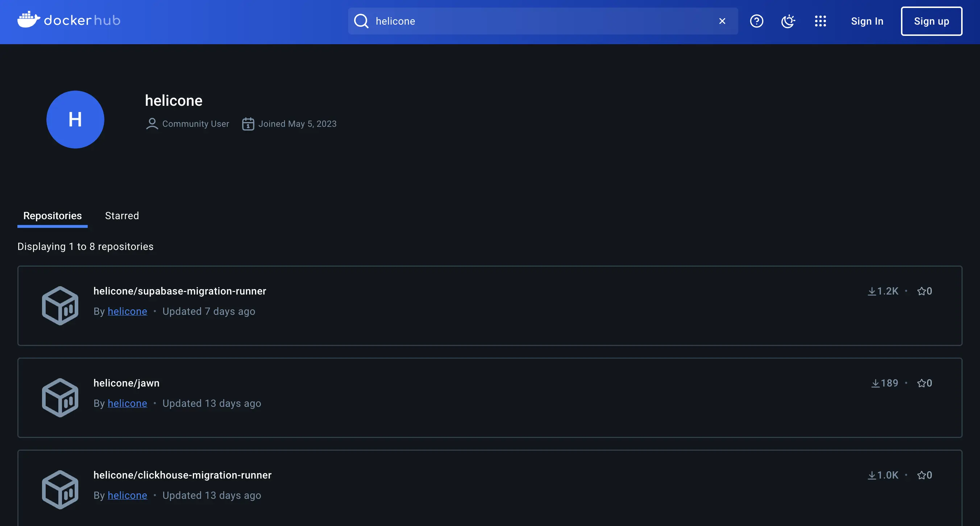Click 'Displaying 1 to 8 repositories' text

pyautogui.click(x=86, y=246)
